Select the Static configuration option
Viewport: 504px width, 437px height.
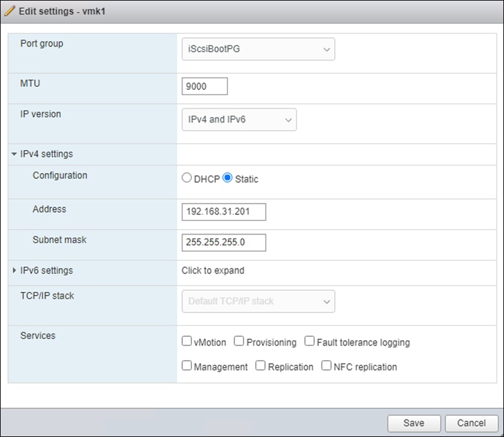coord(227,177)
